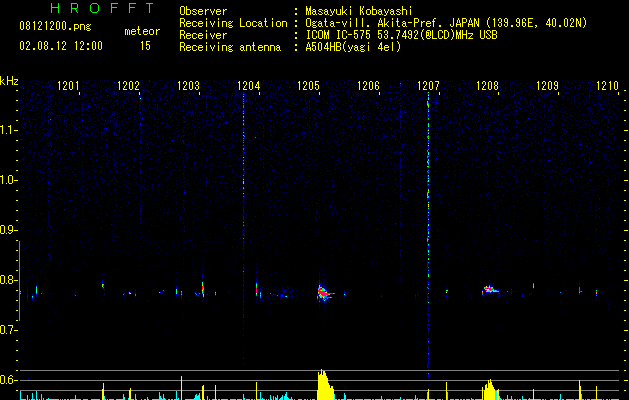Click time marker 1202

(128, 85)
